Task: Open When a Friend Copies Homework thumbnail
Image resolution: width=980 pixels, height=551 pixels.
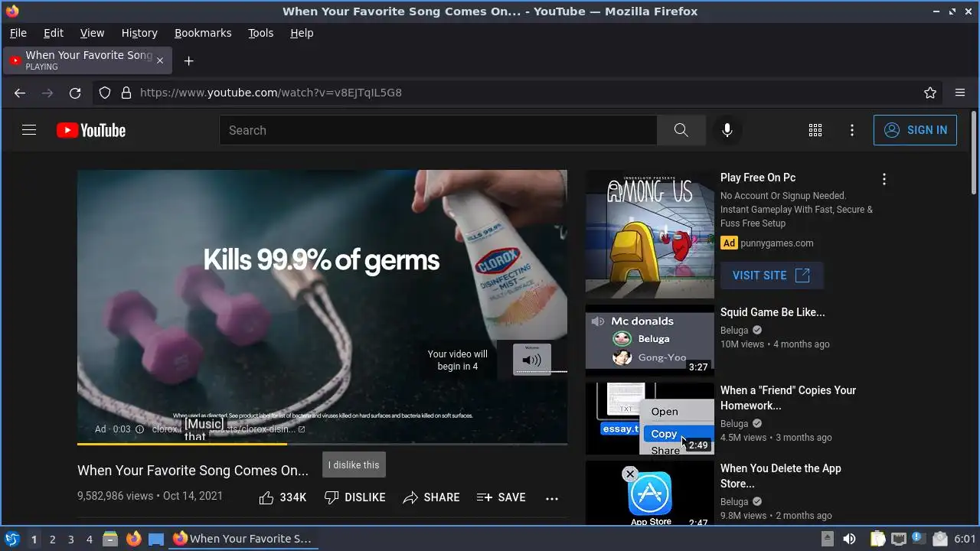Action: (x=650, y=419)
